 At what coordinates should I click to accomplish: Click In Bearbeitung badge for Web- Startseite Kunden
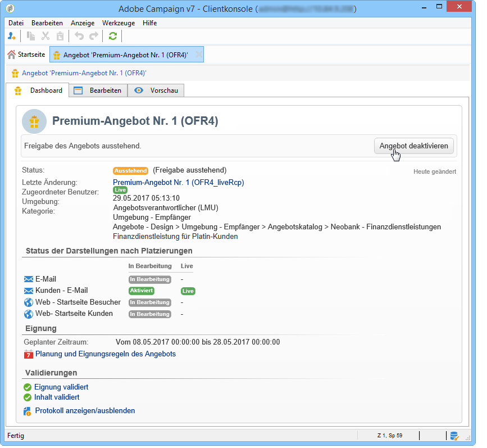click(150, 314)
